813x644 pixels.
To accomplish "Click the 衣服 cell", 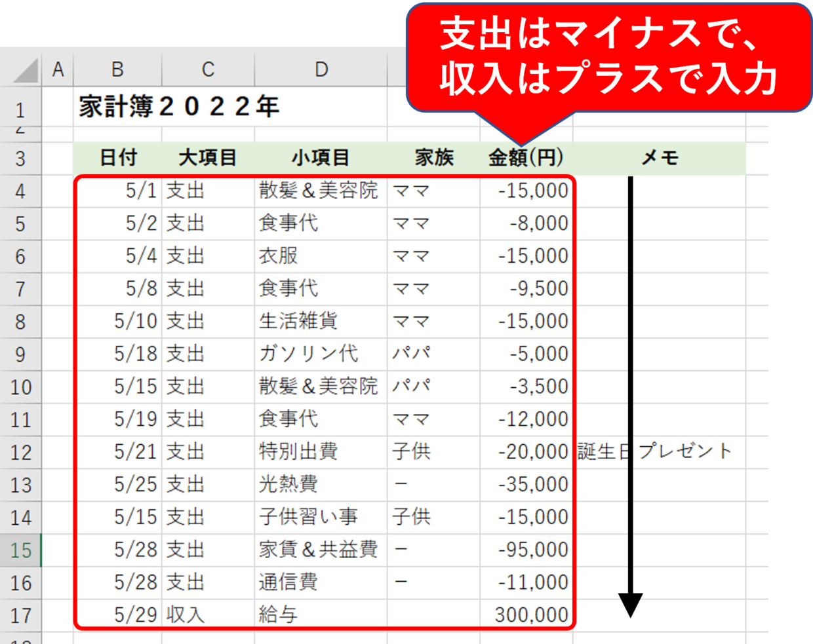I will pos(321,256).
